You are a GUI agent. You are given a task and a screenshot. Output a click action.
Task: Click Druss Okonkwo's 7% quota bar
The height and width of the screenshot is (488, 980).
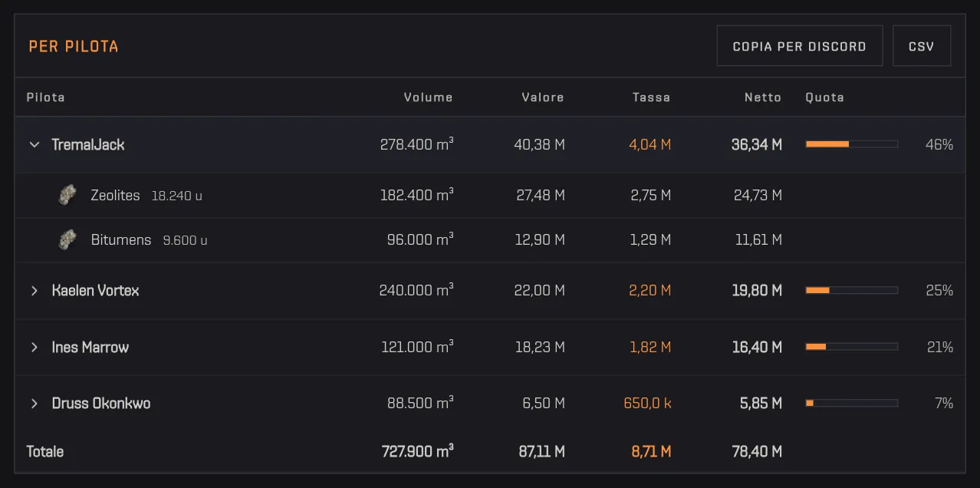851,403
